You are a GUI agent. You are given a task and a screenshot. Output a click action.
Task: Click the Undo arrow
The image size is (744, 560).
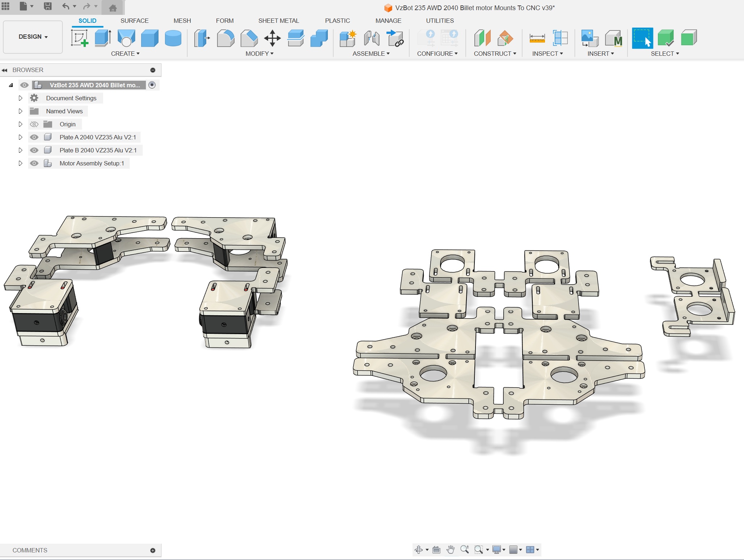(x=65, y=6)
